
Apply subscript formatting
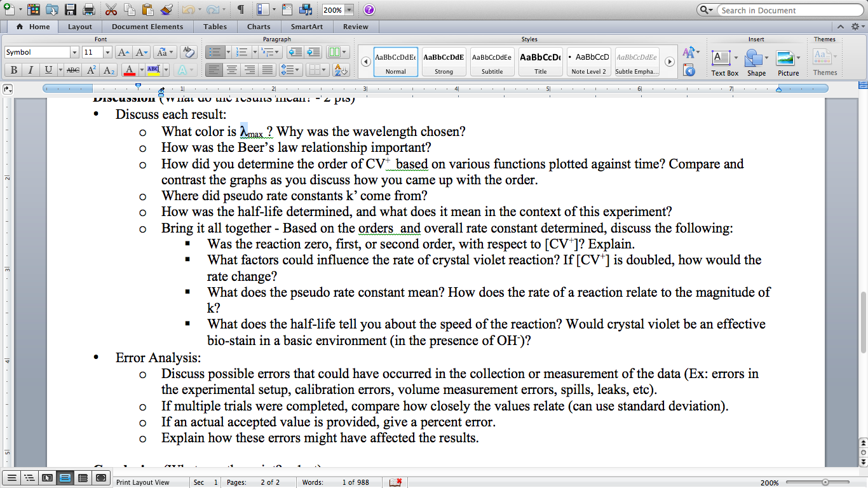[x=109, y=70]
